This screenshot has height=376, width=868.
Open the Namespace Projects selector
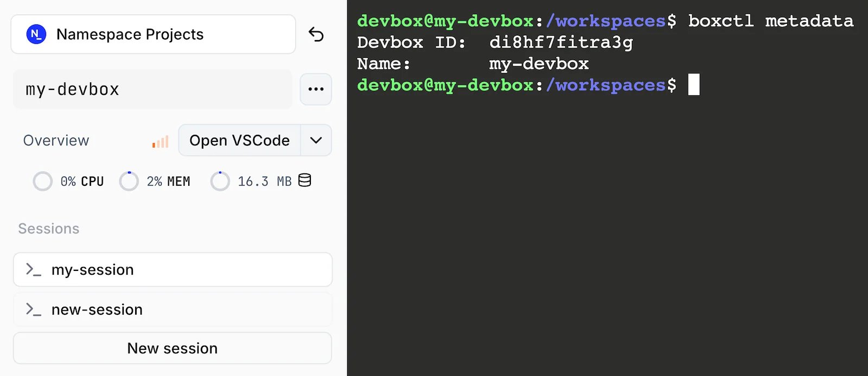point(154,34)
